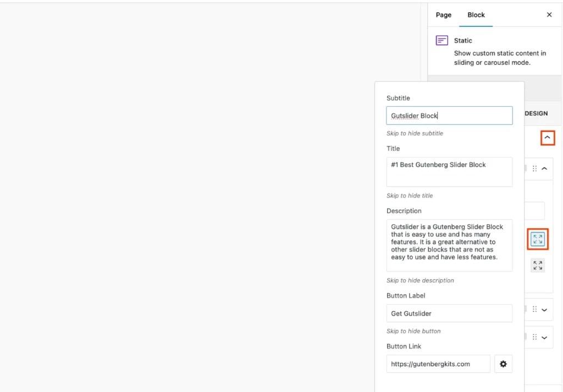Click the 'Skip to hide subtitle' hint
The height and width of the screenshot is (392, 563).
(415, 133)
